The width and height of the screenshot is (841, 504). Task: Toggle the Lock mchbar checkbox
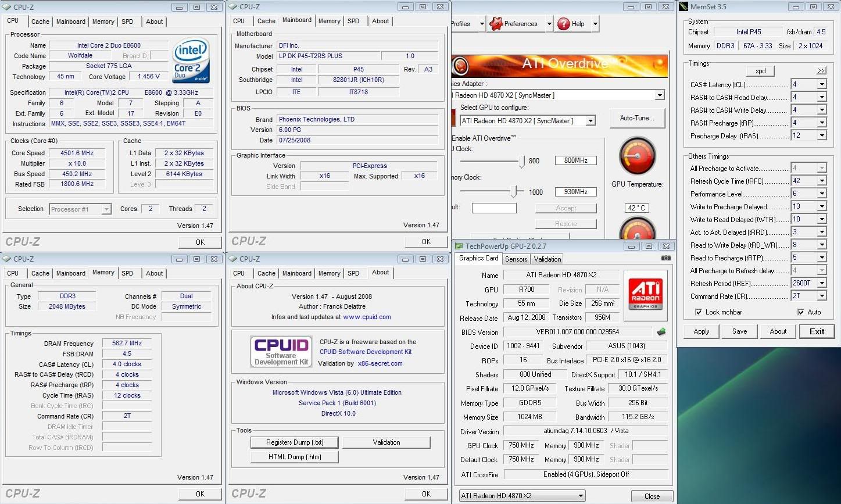pyautogui.click(x=698, y=312)
